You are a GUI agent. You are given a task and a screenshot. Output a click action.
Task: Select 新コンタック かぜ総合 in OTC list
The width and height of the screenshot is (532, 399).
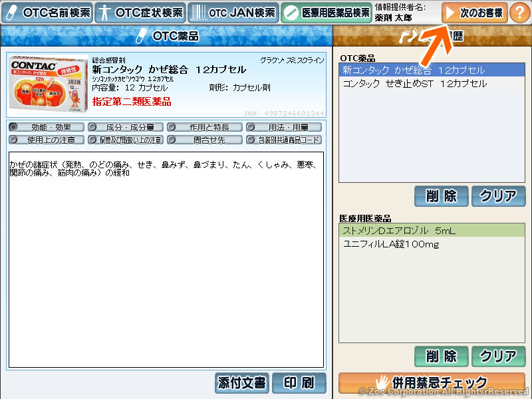(432, 70)
